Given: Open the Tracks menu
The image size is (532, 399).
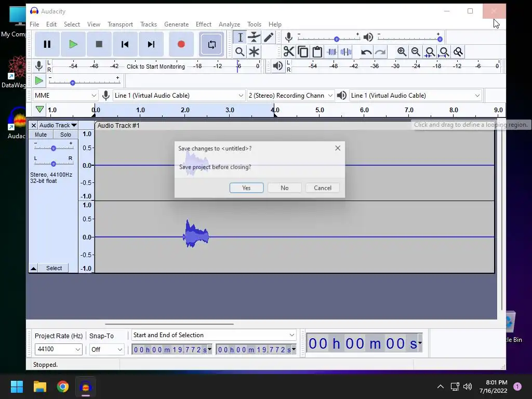Looking at the screenshot, I should point(149,24).
